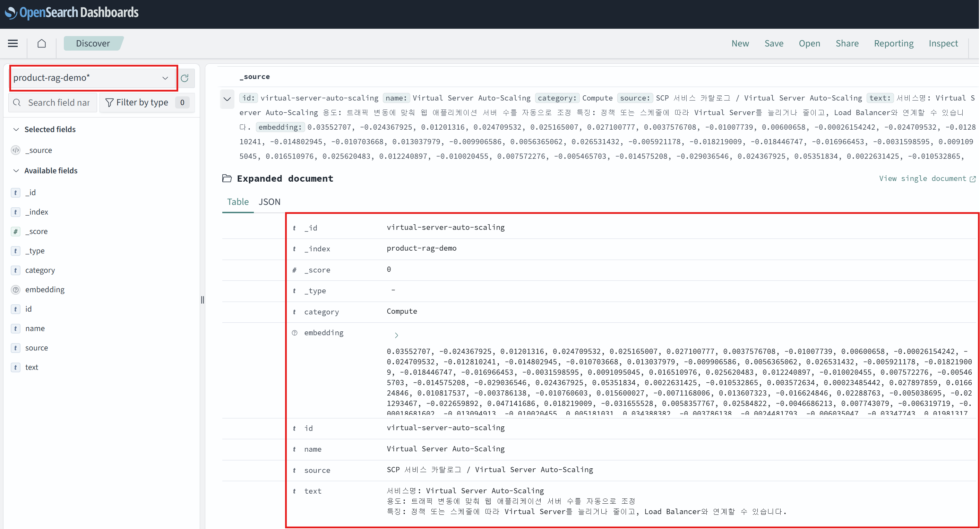This screenshot has width=980, height=529.
Task: Focus the Search field names input
Action: (53, 103)
